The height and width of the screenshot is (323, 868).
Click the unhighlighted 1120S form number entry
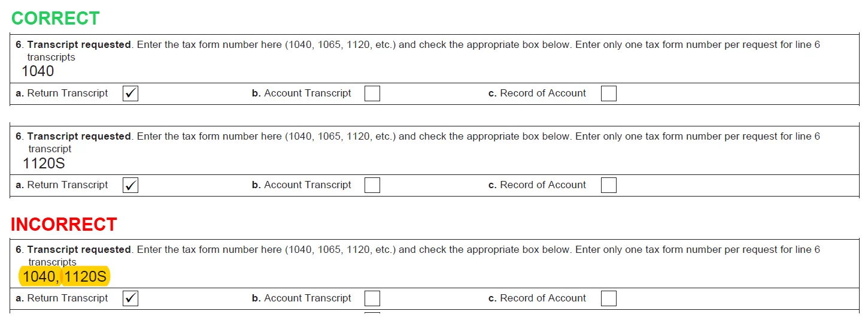(44, 163)
